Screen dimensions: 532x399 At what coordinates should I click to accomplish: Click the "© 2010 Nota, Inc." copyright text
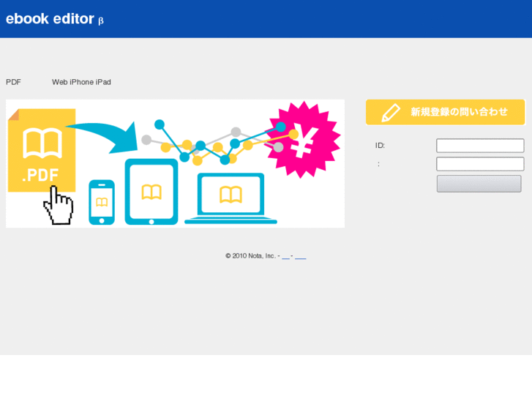point(251,256)
